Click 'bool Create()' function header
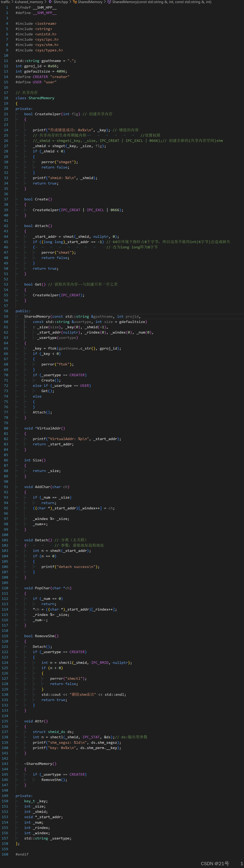The width and height of the screenshot is (244, 868). point(38,199)
